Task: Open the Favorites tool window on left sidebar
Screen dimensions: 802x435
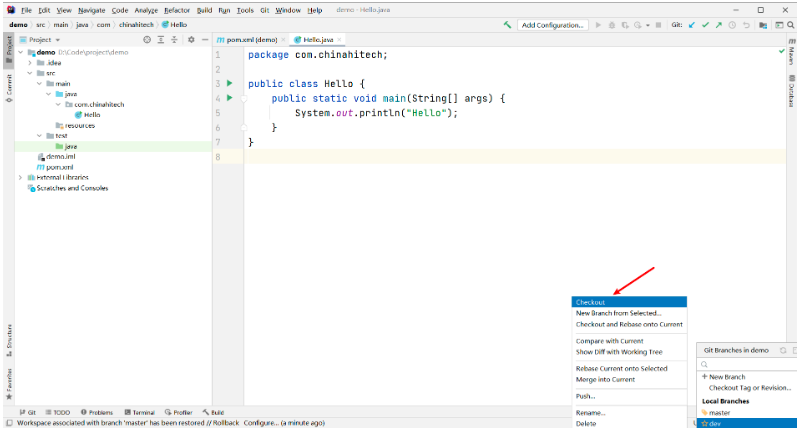Action: (9, 384)
